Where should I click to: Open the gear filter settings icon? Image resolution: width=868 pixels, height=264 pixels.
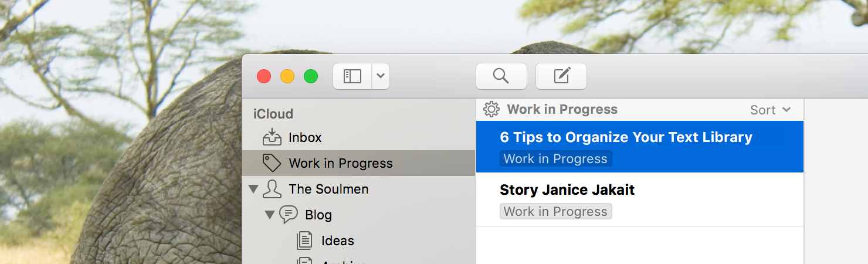[491, 109]
